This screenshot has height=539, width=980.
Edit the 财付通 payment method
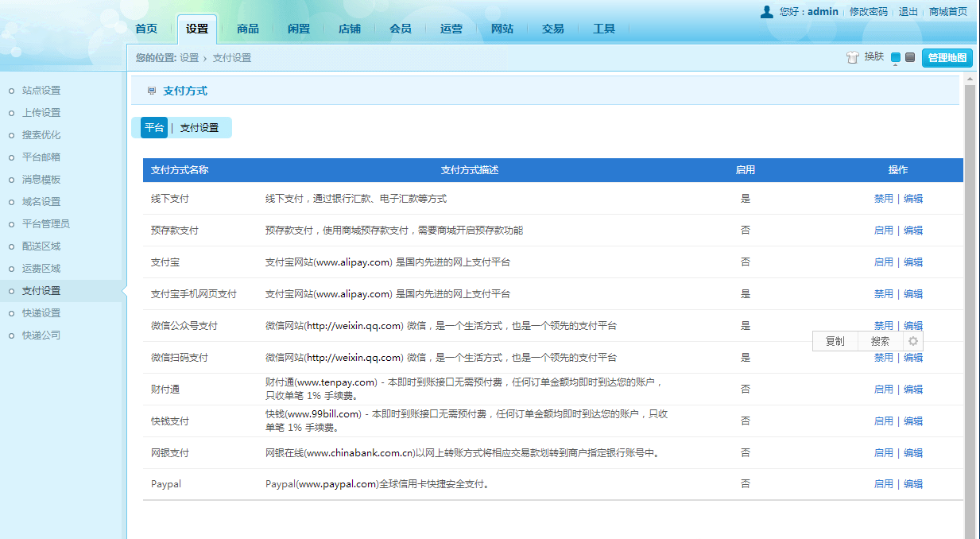(913, 390)
